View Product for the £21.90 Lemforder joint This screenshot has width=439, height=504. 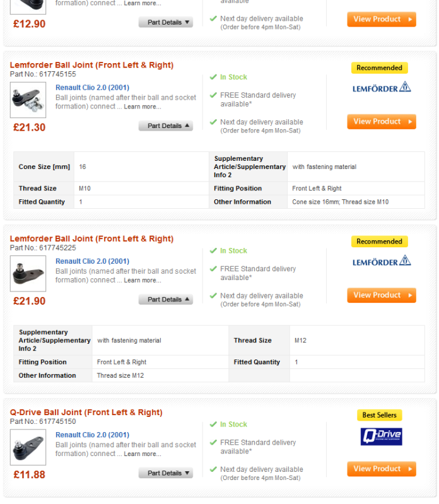point(381,295)
